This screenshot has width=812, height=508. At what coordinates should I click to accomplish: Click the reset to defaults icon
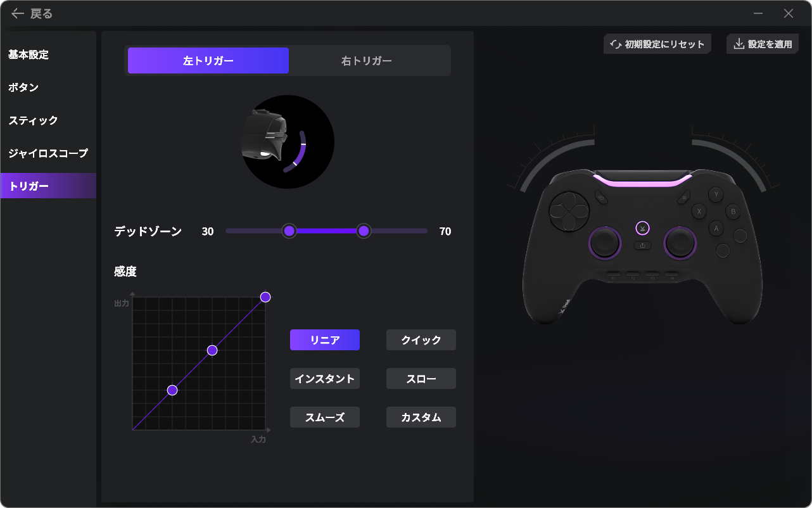[615, 44]
